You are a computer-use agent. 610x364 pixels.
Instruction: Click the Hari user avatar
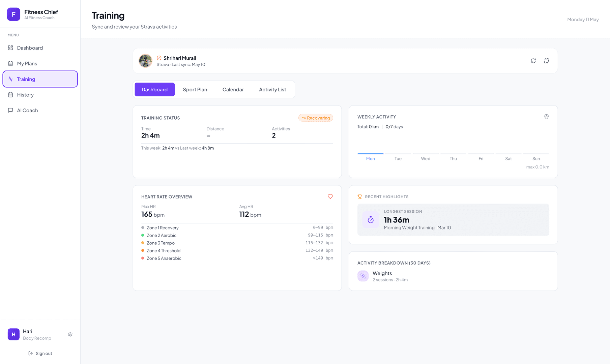[x=13, y=334]
